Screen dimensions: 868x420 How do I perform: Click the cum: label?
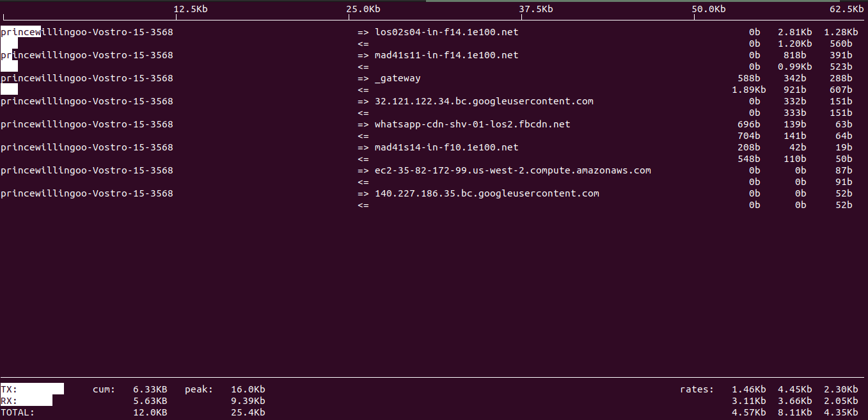coord(104,389)
